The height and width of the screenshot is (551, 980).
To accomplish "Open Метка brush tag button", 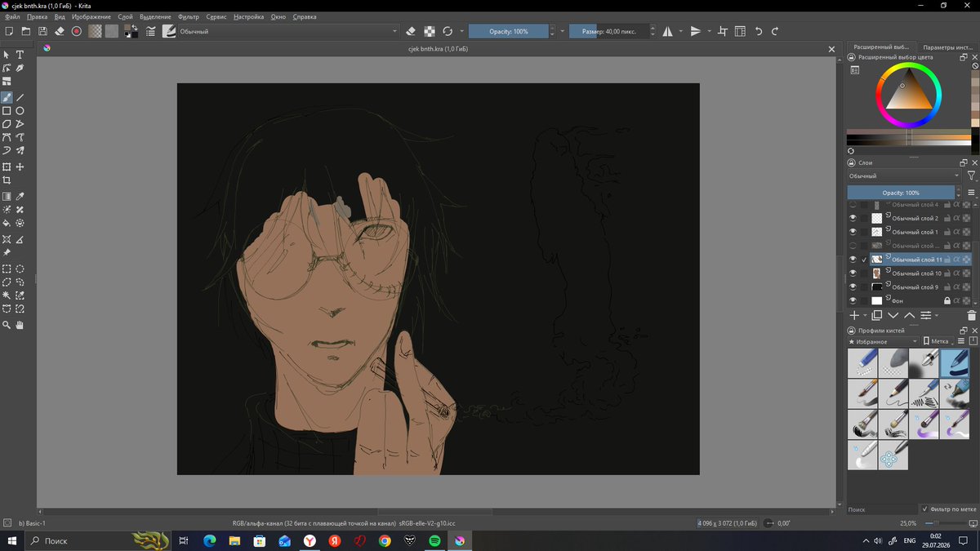I will pos(938,341).
